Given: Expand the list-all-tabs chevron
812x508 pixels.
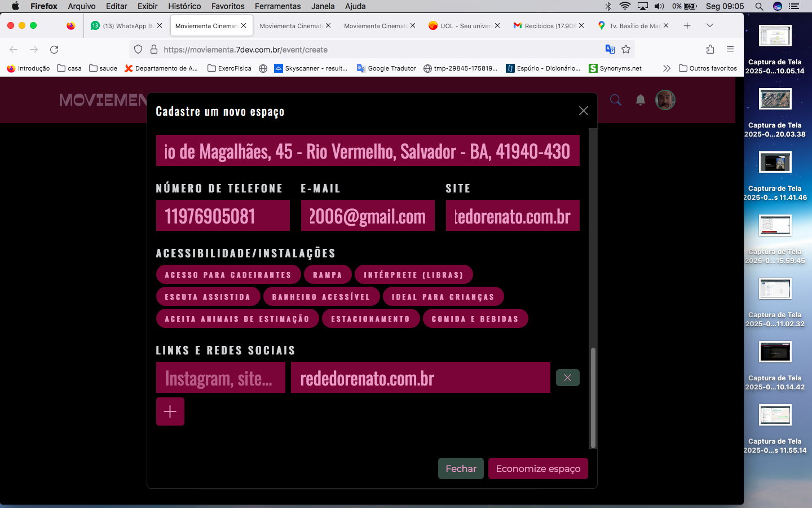Looking at the screenshot, I should tap(709, 25).
